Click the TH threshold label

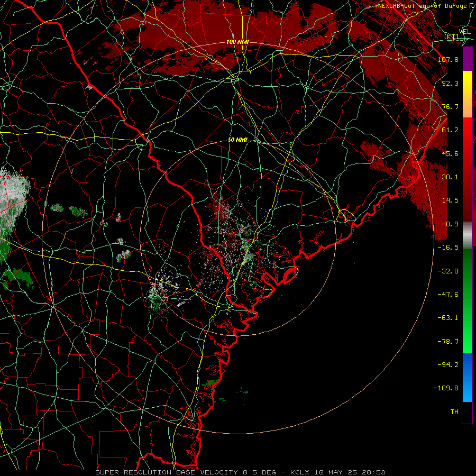(x=454, y=412)
